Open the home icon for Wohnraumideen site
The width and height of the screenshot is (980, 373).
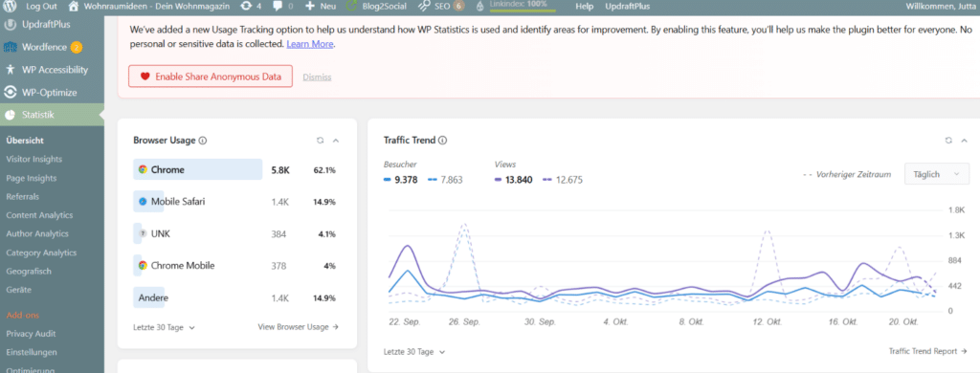click(x=73, y=7)
